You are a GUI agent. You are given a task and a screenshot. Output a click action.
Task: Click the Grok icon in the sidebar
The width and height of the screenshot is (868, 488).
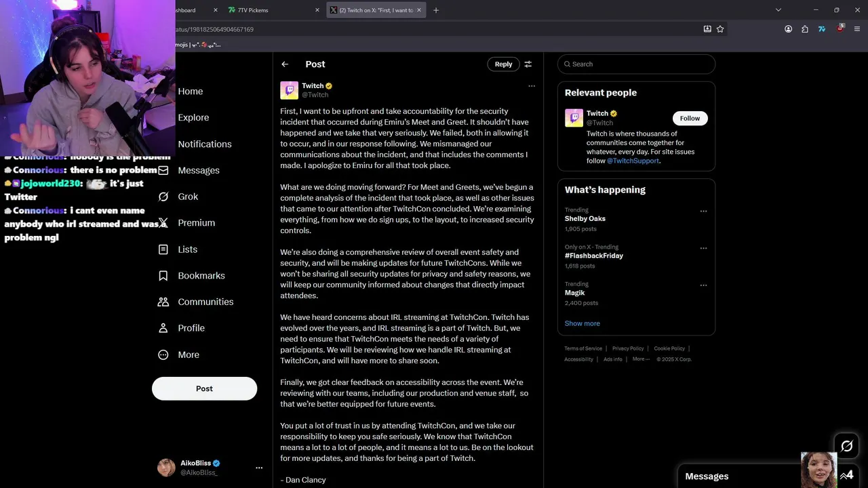click(163, 197)
